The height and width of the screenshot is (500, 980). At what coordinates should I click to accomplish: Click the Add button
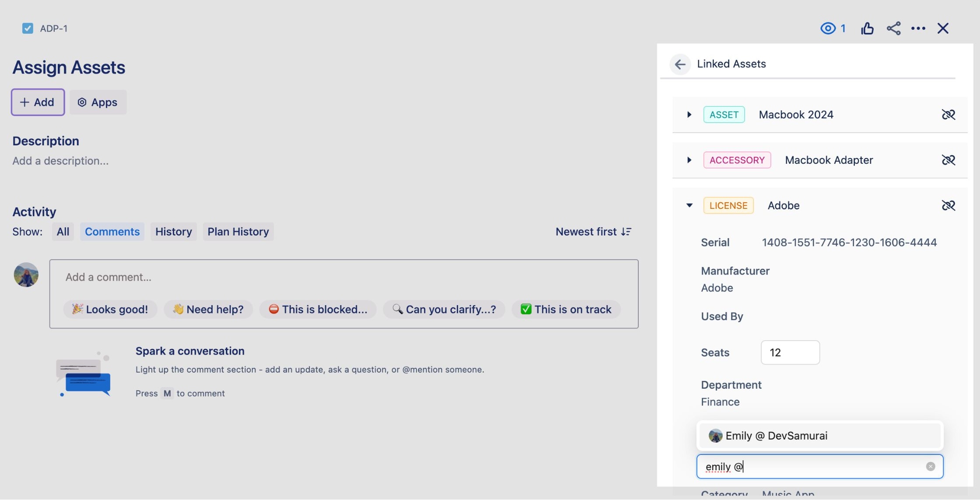coord(38,102)
